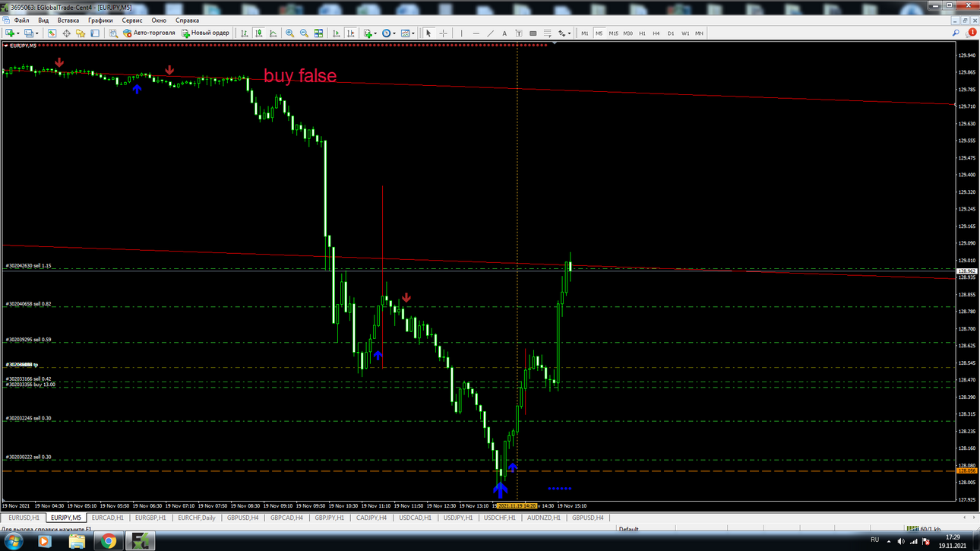Switch timeframe to M5
Viewport: 980px width, 551px height.
click(599, 33)
